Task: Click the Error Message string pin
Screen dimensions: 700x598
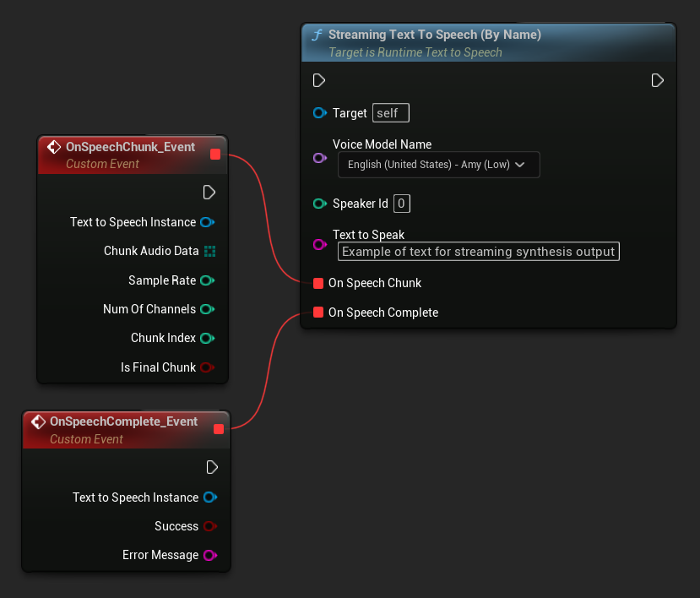Action: (210, 555)
